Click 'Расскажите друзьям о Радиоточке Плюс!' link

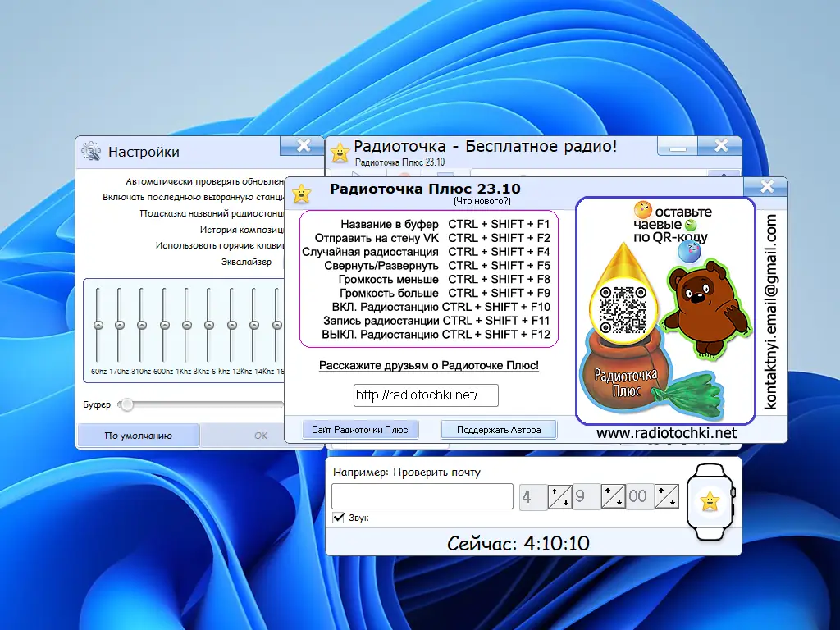(x=428, y=365)
